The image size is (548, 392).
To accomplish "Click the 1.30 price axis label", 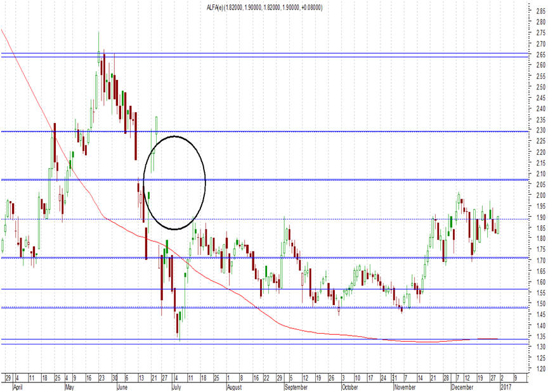I will tap(540, 347).
